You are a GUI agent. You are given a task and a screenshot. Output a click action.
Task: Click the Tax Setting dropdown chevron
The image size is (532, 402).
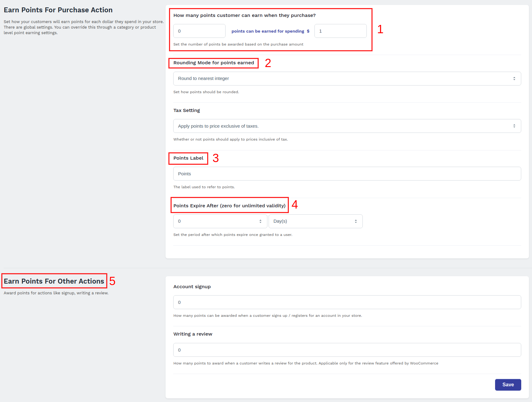point(514,126)
